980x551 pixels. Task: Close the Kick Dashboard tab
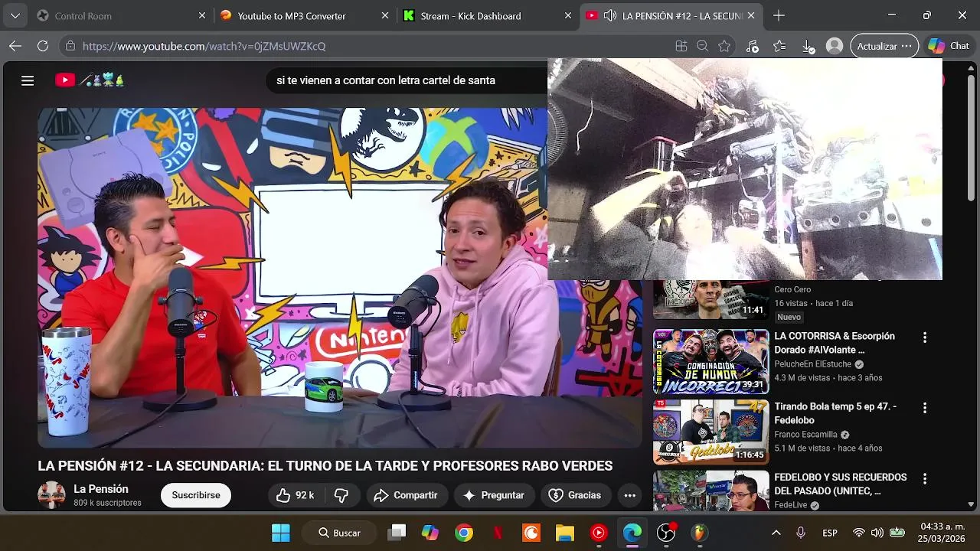(568, 15)
